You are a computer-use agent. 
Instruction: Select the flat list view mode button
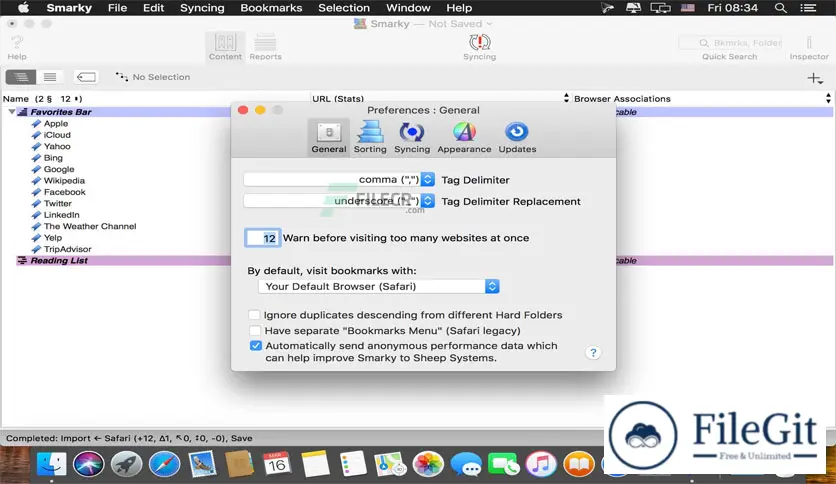coord(50,77)
